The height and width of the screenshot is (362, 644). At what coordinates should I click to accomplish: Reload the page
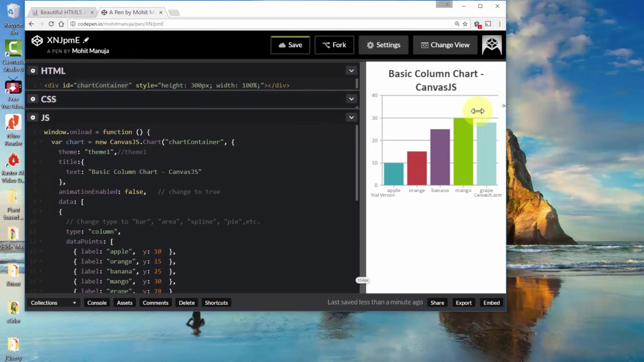[x=51, y=24]
